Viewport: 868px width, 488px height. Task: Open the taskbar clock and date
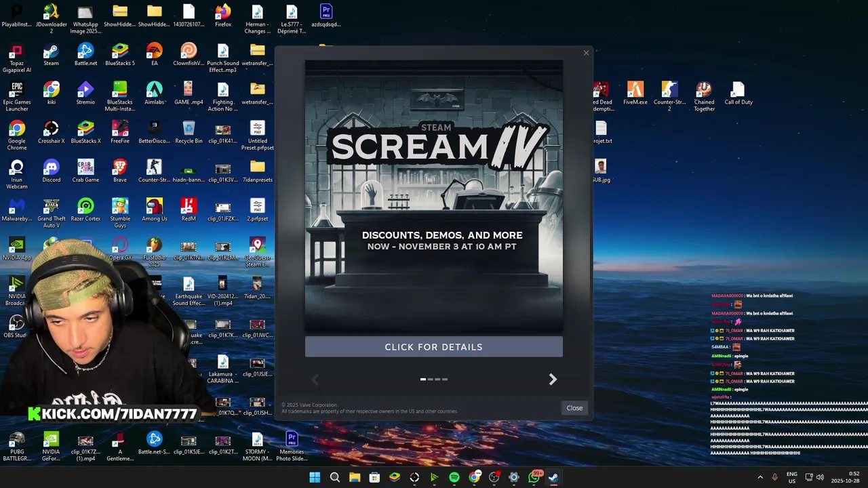(x=845, y=477)
